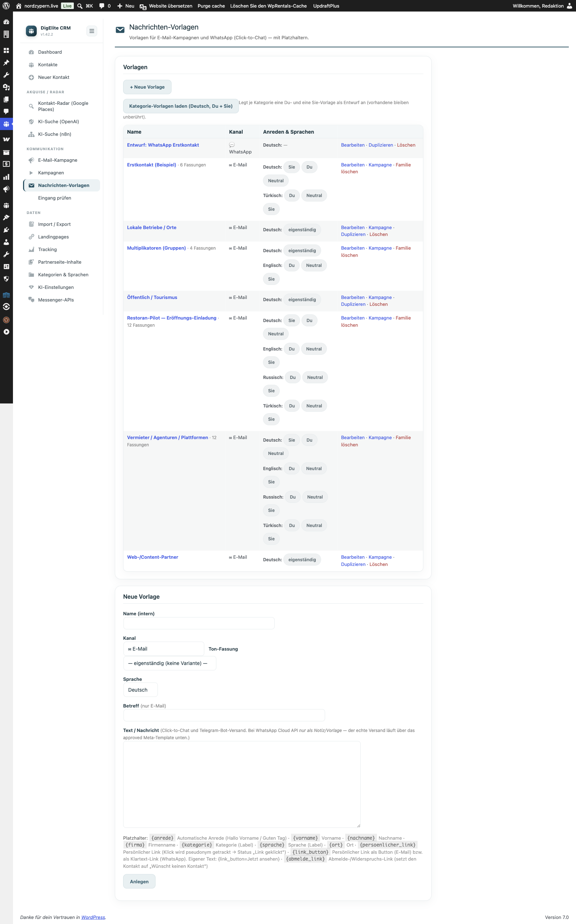Image resolution: width=576 pixels, height=924 pixels.
Task: Click Kategorie-Vorlagen laden (Deutsch, Du + Sie)
Action: [x=181, y=106]
